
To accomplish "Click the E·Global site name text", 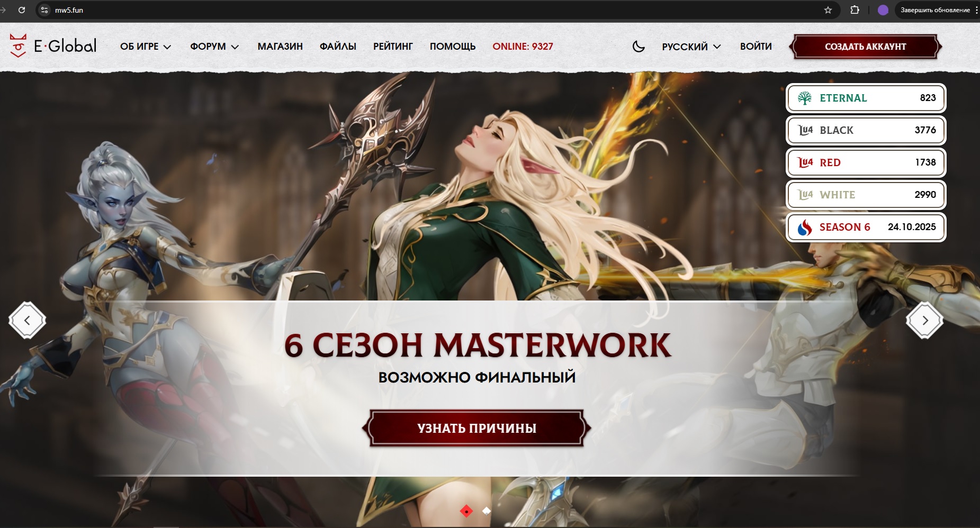I will pos(65,46).
